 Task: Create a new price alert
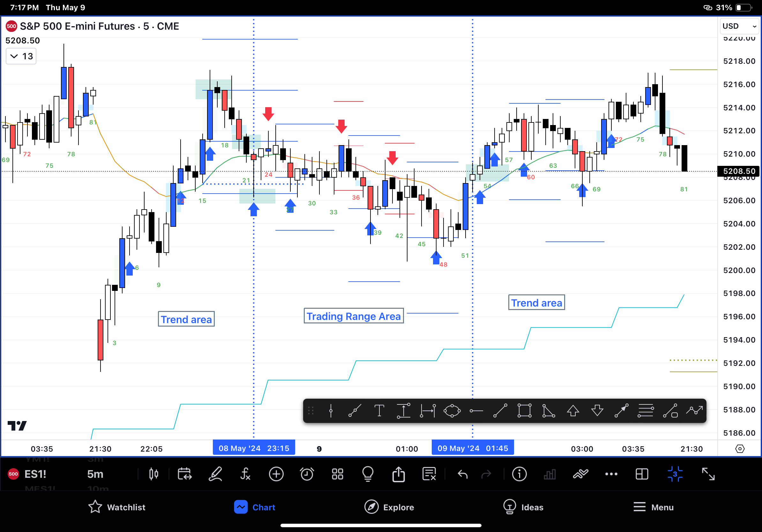[x=307, y=474]
